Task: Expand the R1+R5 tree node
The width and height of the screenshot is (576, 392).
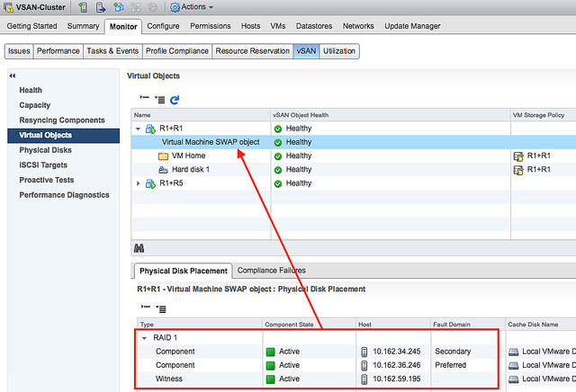Action: [x=139, y=183]
